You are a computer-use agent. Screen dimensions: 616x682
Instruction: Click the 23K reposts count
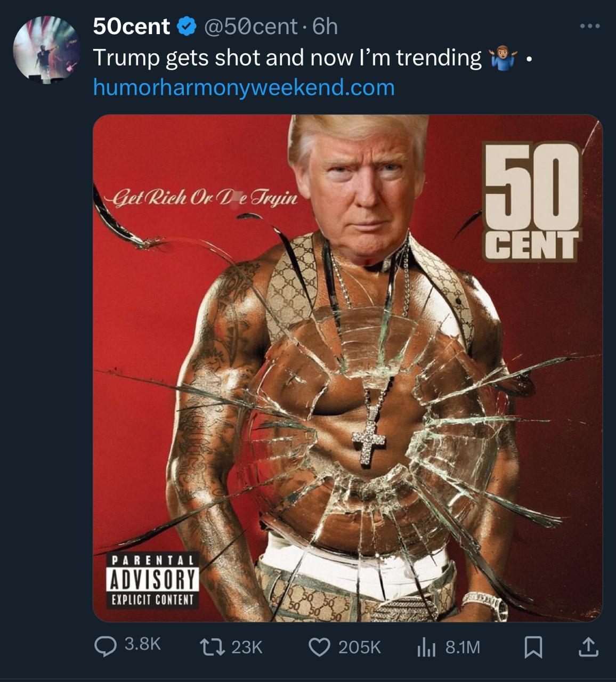point(247,647)
